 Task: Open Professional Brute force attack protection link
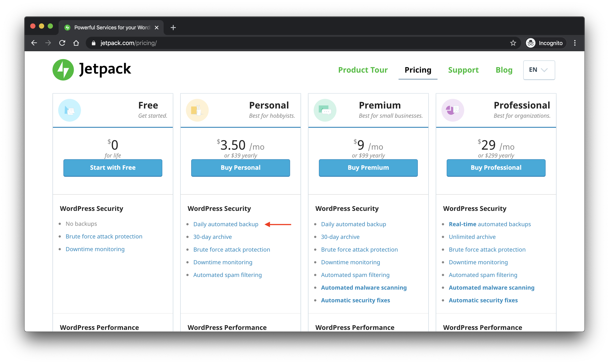487,249
